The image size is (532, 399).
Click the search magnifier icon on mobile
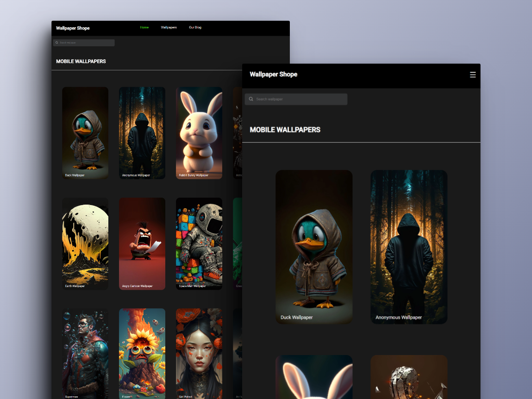pyautogui.click(x=250, y=99)
